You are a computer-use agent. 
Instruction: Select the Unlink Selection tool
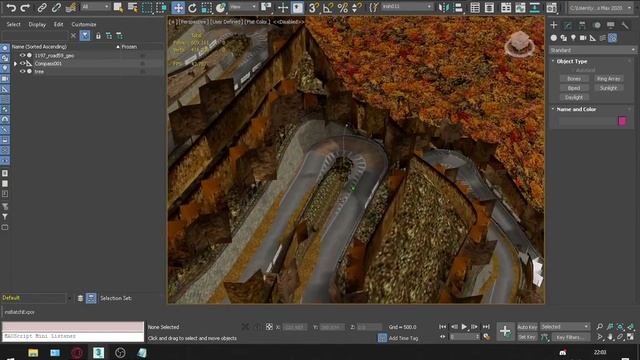[56, 7]
